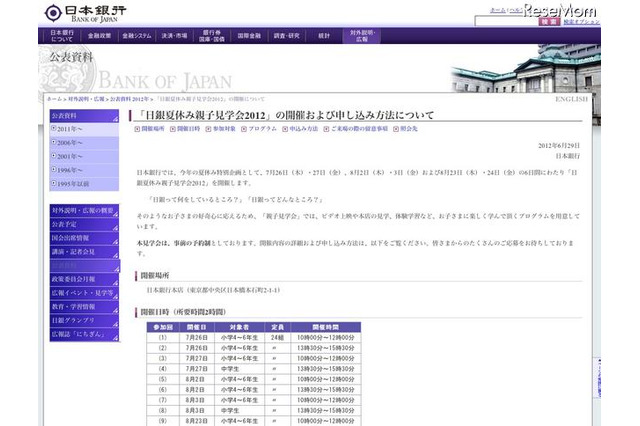This screenshot has width=640, height=426.
Task: Open 公表予定 in sidebar
Action: [x=84, y=224]
